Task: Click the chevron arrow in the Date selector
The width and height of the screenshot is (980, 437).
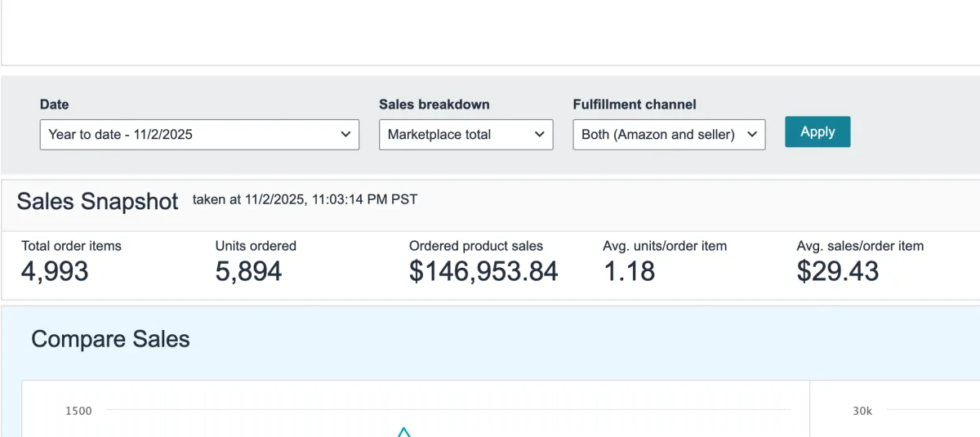Action: [345, 135]
